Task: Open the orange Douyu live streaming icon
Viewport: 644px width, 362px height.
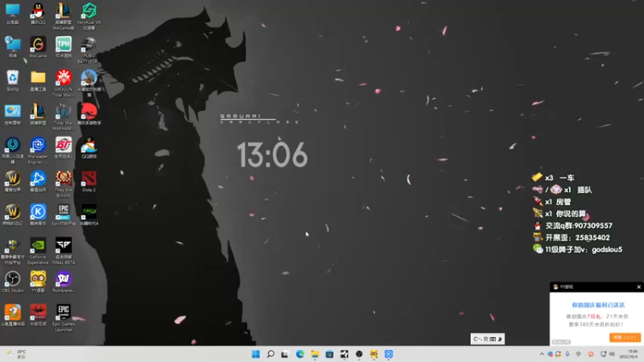Action: point(12,315)
